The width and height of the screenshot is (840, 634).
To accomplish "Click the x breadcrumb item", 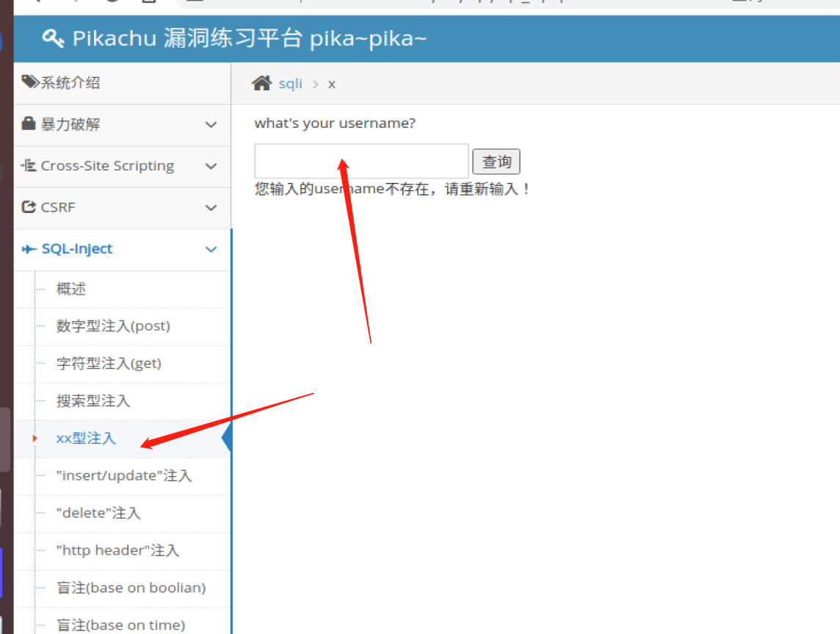I will (332, 84).
